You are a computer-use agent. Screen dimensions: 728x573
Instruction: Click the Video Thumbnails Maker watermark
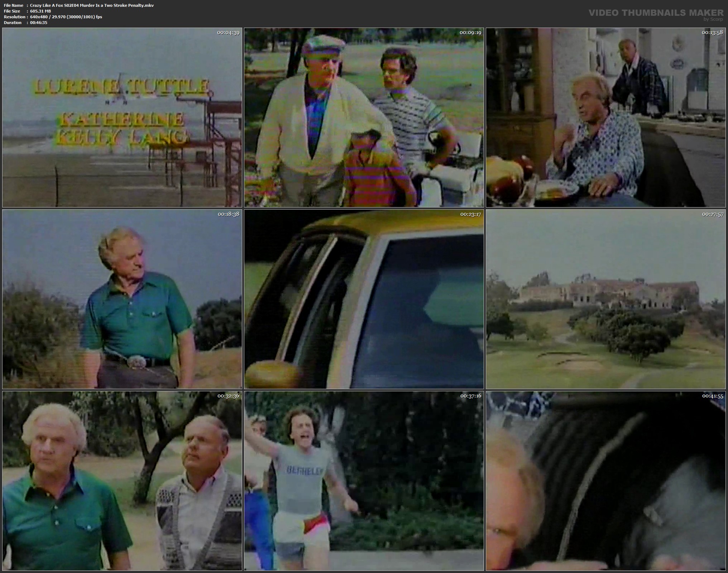tap(656, 13)
